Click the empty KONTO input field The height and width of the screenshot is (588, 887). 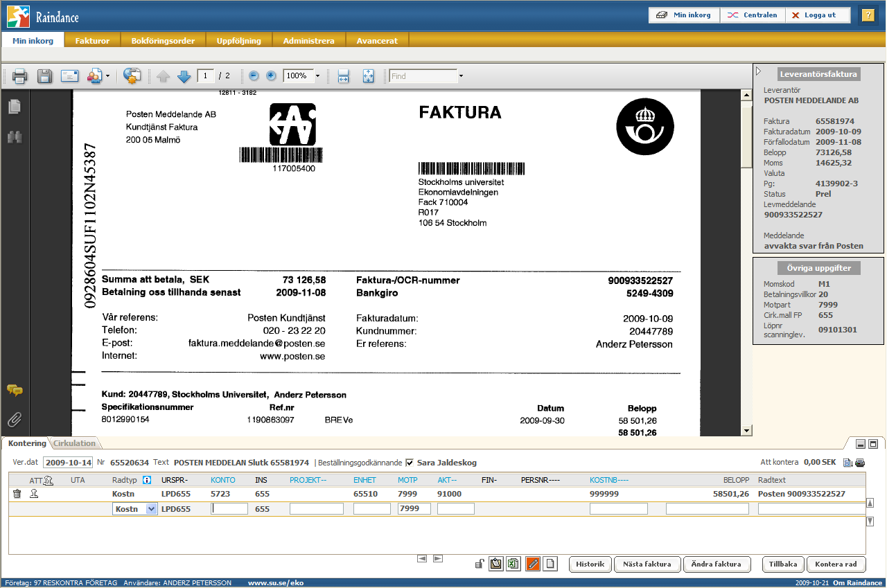tap(229, 508)
